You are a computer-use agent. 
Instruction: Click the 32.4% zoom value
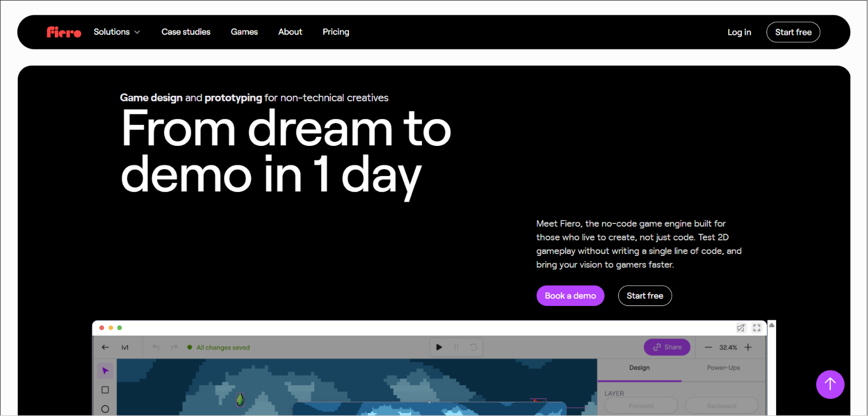728,347
